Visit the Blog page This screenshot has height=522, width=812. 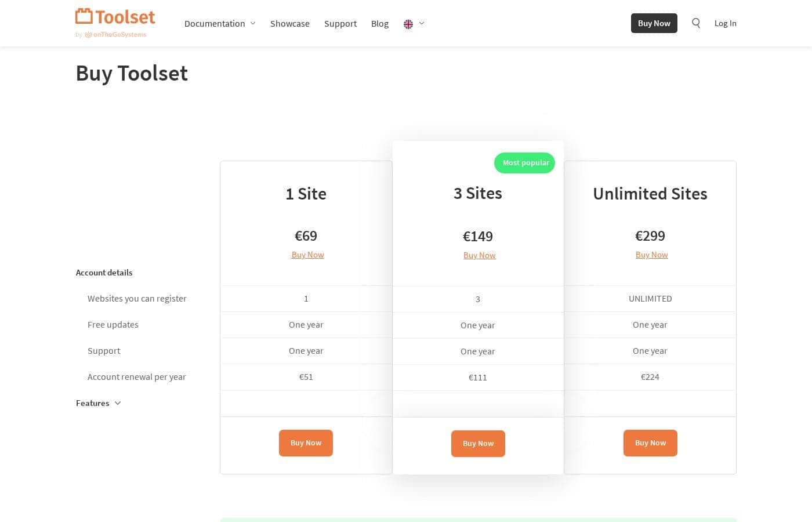(x=380, y=24)
